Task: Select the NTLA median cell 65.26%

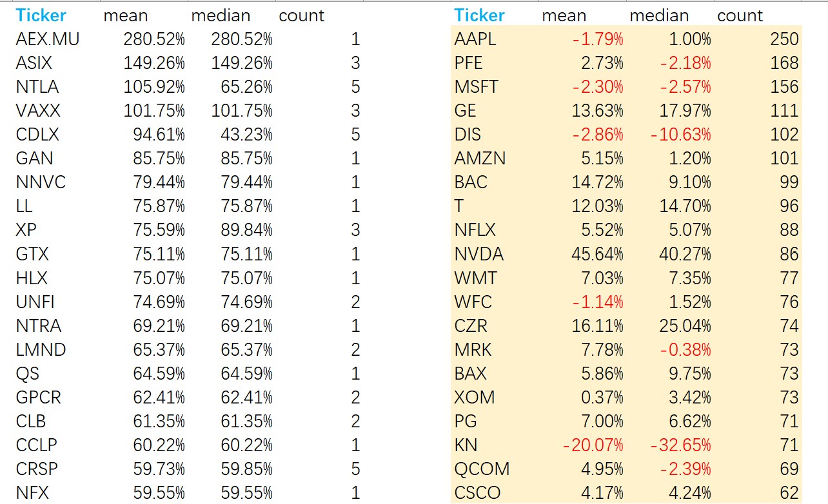Action: tap(242, 87)
